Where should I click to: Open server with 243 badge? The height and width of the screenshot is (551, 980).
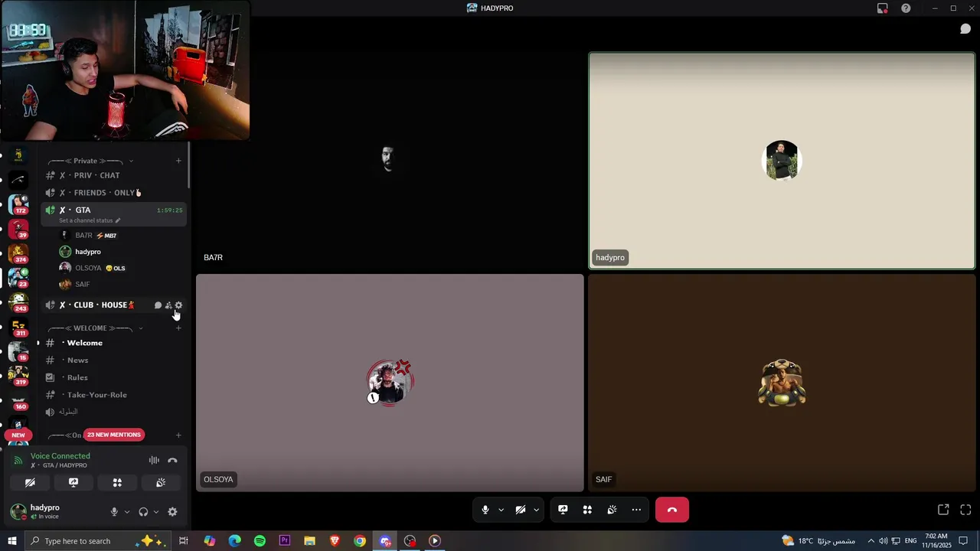coord(18,302)
